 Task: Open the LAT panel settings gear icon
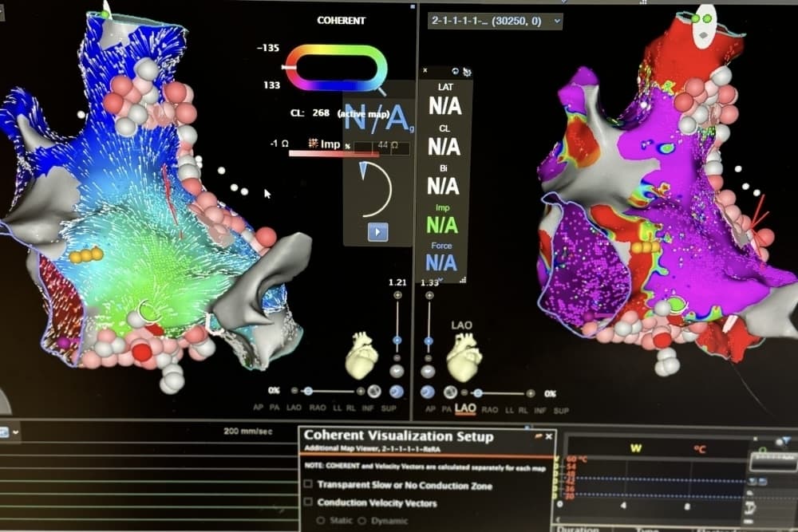[x=467, y=72]
